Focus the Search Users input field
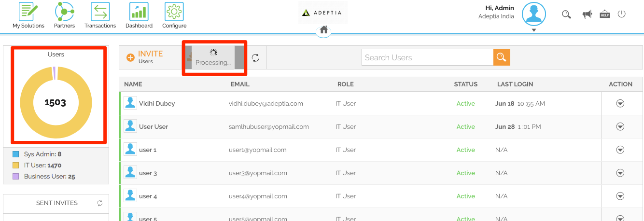Image resolution: width=644 pixels, height=221 pixels. 427,57
